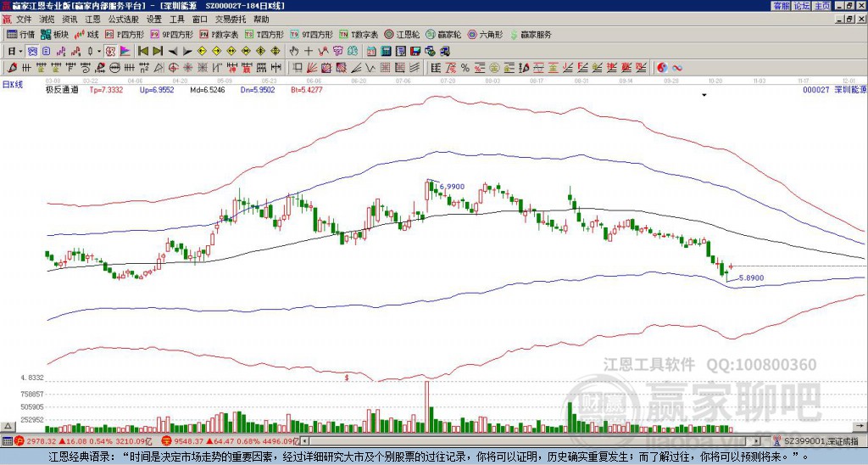868x465 pixels.
Task: Click the 客服 customer service link
Action: (781, 6)
